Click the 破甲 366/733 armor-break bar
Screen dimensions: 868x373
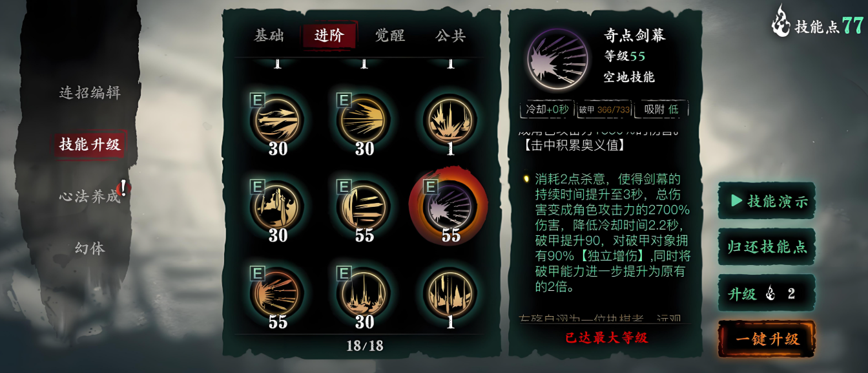[x=604, y=110]
